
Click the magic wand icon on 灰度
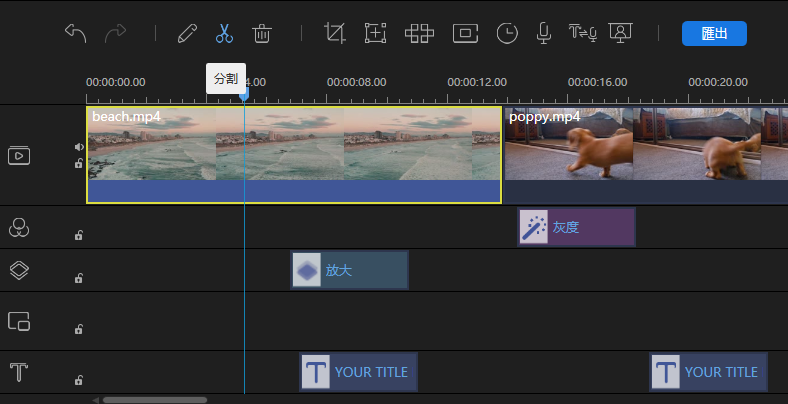coord(534,227)
